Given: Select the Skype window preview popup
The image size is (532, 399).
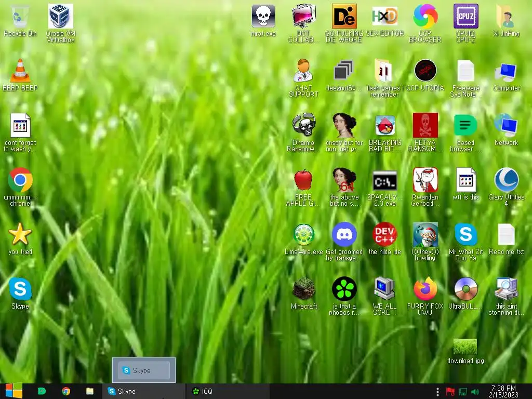Looking at the screenshot, I should pos(144,370).
